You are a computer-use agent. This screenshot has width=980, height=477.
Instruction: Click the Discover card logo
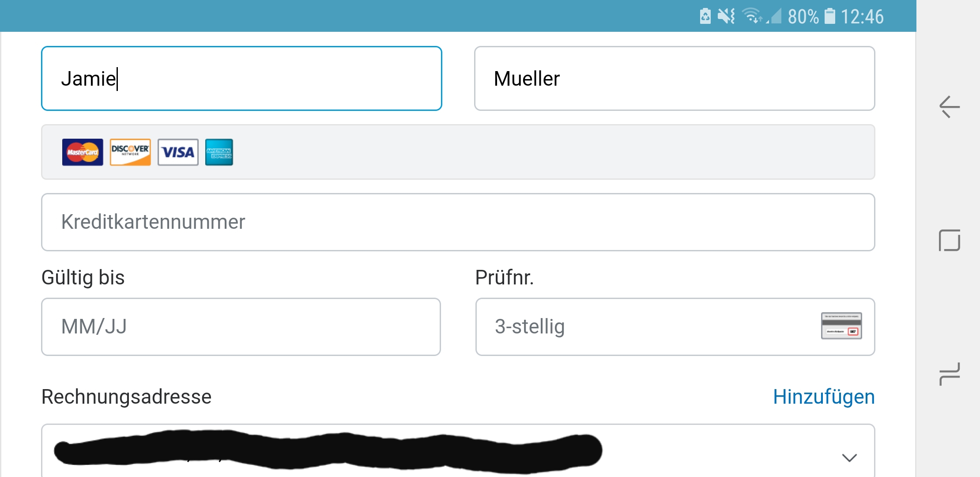[x=130, y=152]
